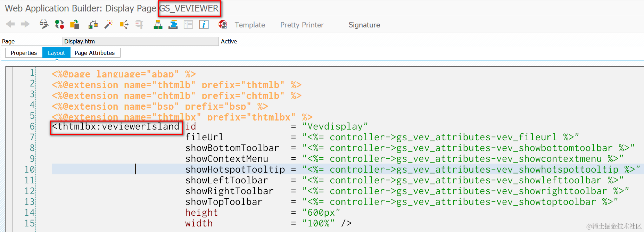The width and height of the screenshot is (644, 232).
Task: Click the Pretty Printer button
Action: pyautogui.click(x=302, y=25)
